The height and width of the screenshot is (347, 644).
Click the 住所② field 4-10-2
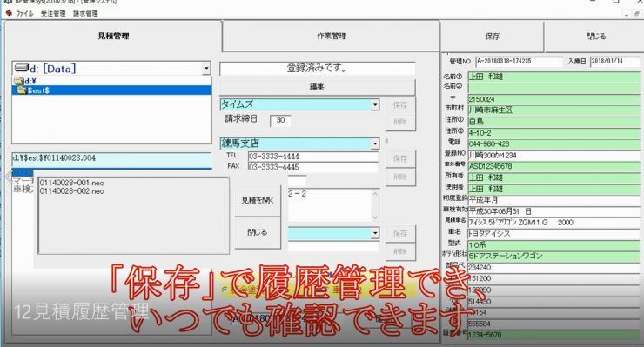click(x=553, y=133)
